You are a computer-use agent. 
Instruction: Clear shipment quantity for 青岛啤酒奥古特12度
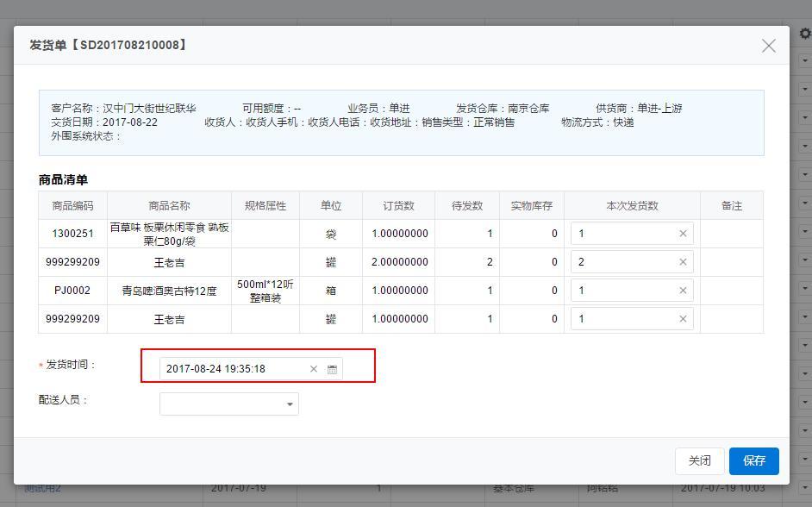tap(683, 291)
